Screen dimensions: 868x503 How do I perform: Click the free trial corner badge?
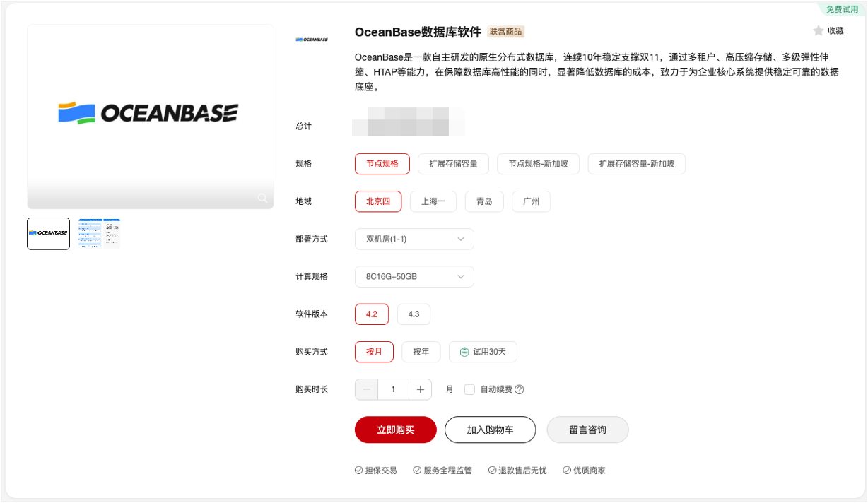[842, 9]
